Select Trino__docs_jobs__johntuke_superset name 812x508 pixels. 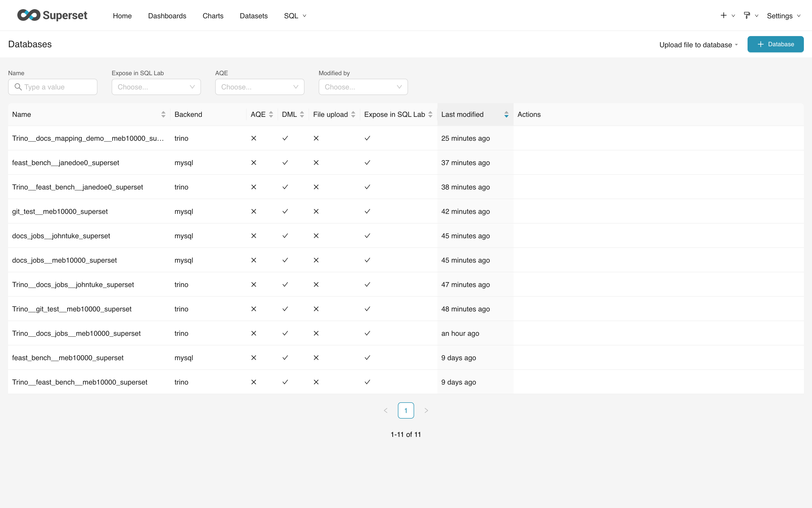click(73, 284)
